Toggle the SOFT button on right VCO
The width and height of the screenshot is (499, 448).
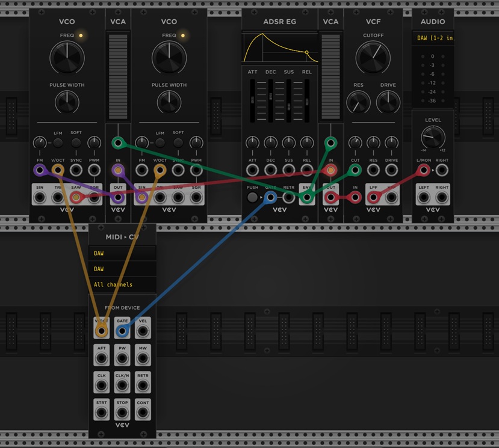(178, 143)
